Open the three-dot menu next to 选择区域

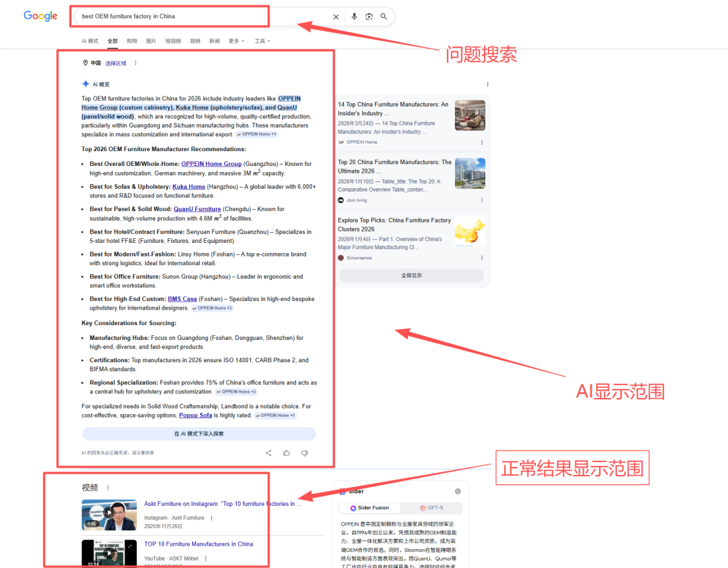135,63
